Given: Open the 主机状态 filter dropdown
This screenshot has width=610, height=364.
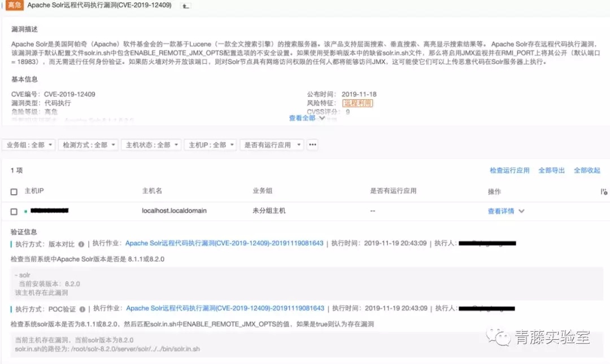Looking at the screenshot, I should tap(151, 144).
